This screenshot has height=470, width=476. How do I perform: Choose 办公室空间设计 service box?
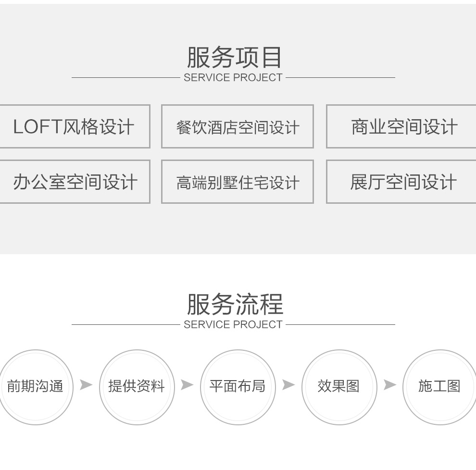pos(75,182)
